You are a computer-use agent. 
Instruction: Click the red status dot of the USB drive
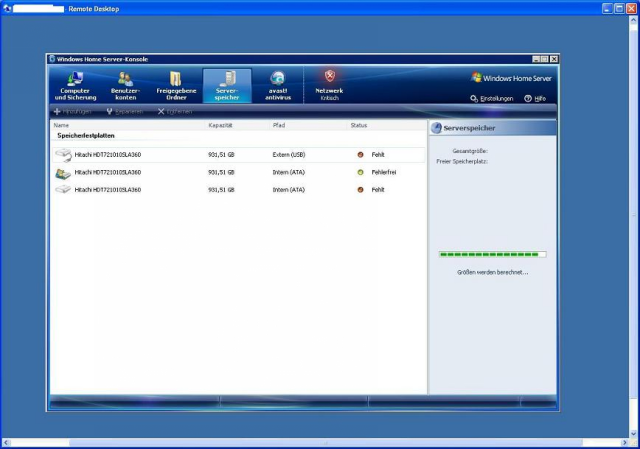point(360,155)
